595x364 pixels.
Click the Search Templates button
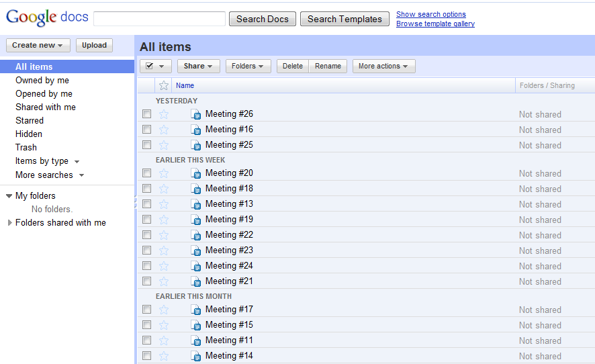tap(345, 19)
